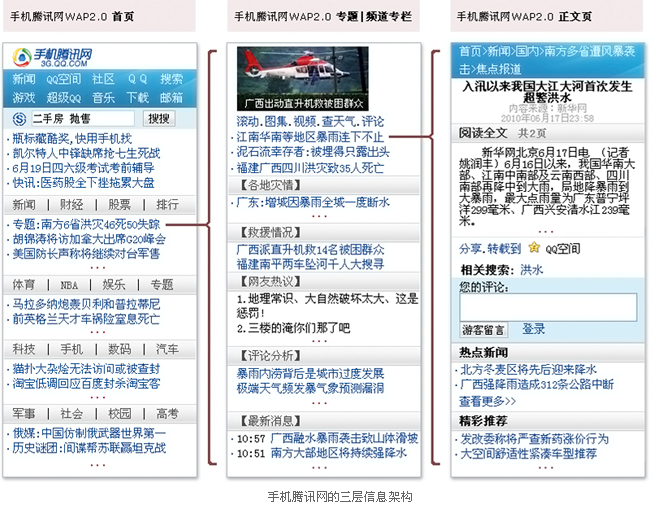Open QQ空间 in the top navigation
This screenshot has height=508, width=650.
(63, 80)
